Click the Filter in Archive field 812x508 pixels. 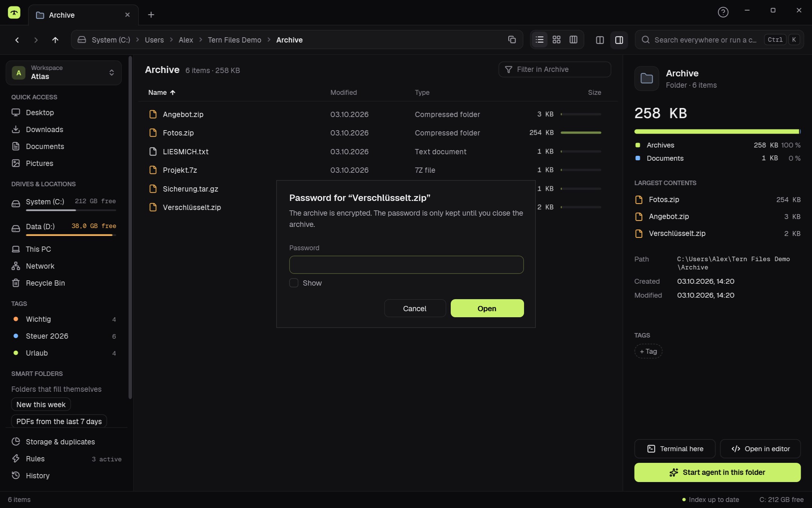point(554,69)
